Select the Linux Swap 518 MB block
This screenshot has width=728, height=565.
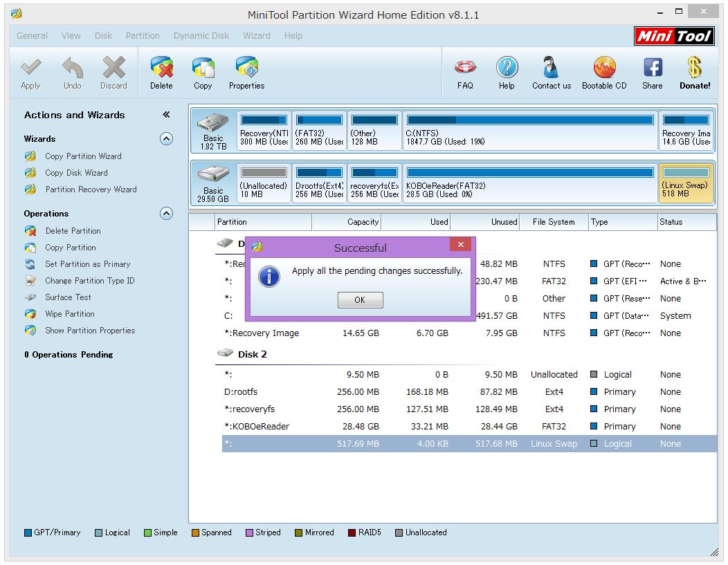tap(686, 183)
